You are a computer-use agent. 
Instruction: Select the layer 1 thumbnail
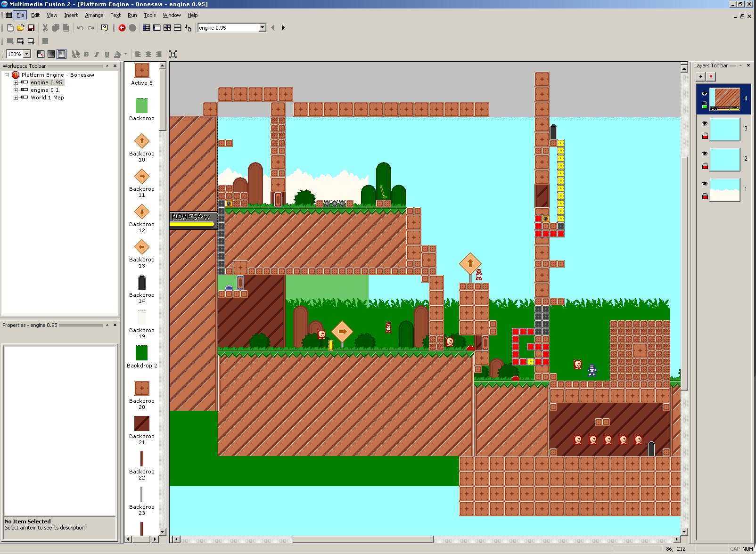[725, 189]
